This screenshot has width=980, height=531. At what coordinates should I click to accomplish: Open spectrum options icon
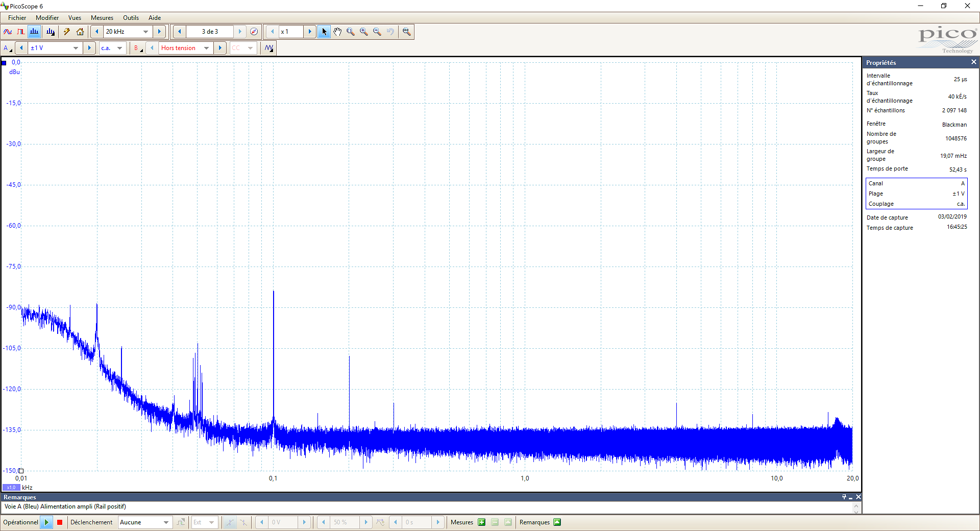tap(50, 32)
